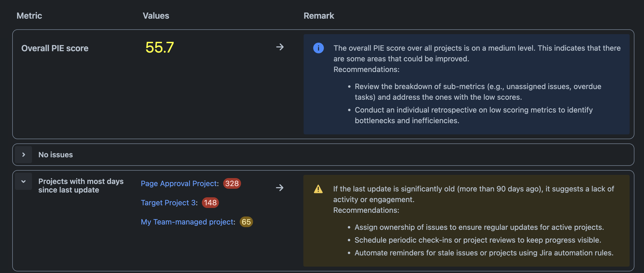The image size is (644, 273).
Task: Click the yellow last-update warning panel
Action: [466, 220]
